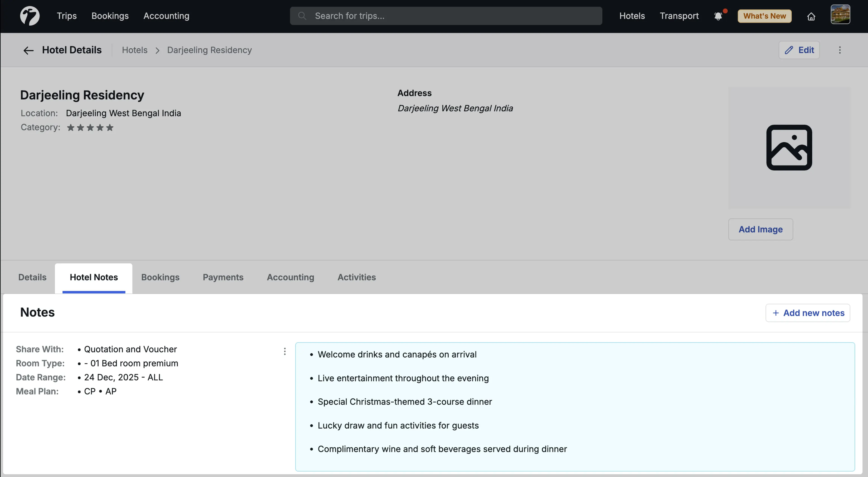Click the Search for trips field
The height and width of the screenshot is (477, 868).
pyautogui.click(x=446, y=16)
